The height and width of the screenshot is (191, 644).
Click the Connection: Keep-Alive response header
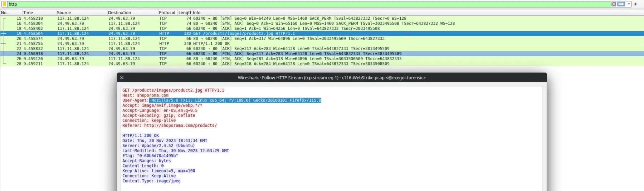(x=149, y=176)
